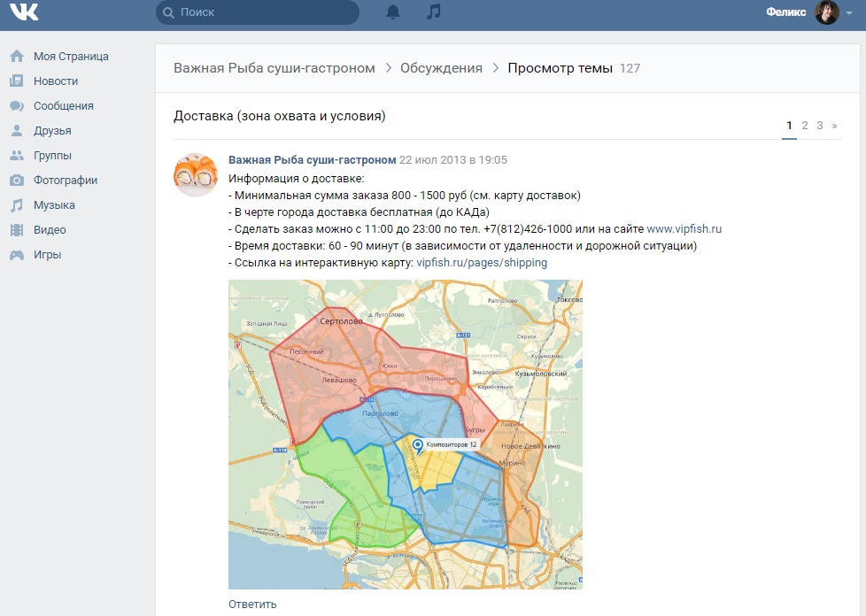Open the notifications bell icon

[x=392, y=12]
